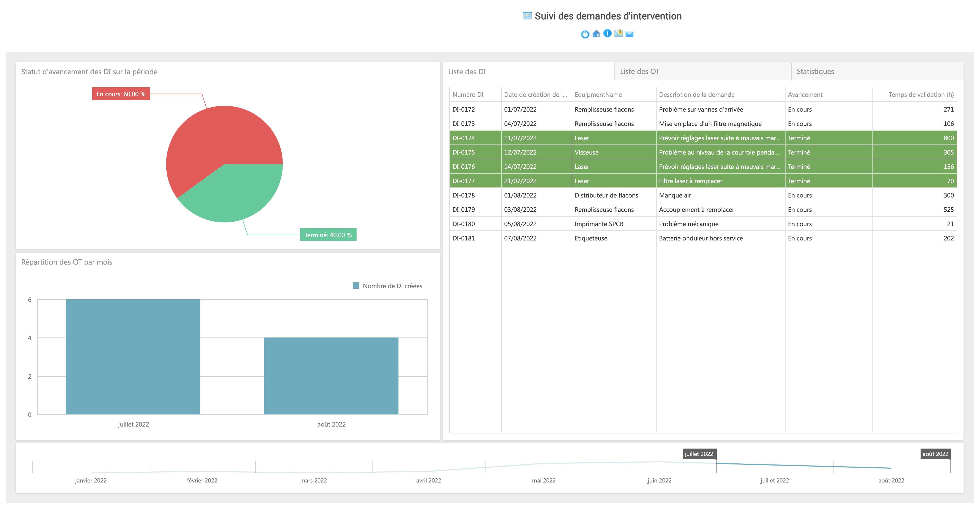980x509 pixels.
Task: Select row DI-0176
Action: [703, 166]
